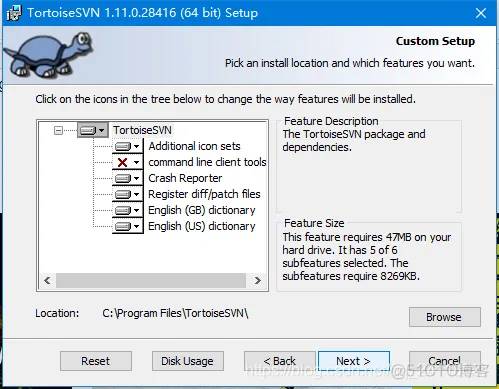Image resolution: width=499 pixels, height=389 pixels.
Task: Select the TortoiseSVN tree item label
Action: pos(142,130)
